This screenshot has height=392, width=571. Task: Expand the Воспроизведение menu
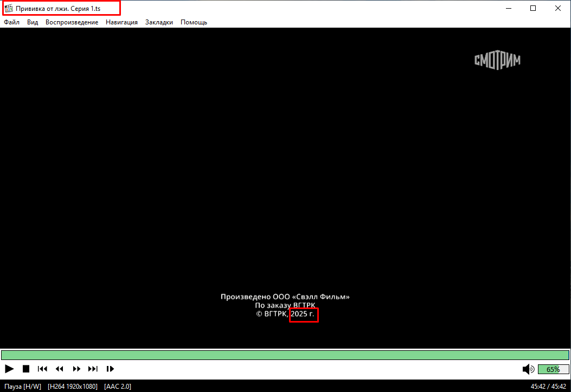click(72, 22)
